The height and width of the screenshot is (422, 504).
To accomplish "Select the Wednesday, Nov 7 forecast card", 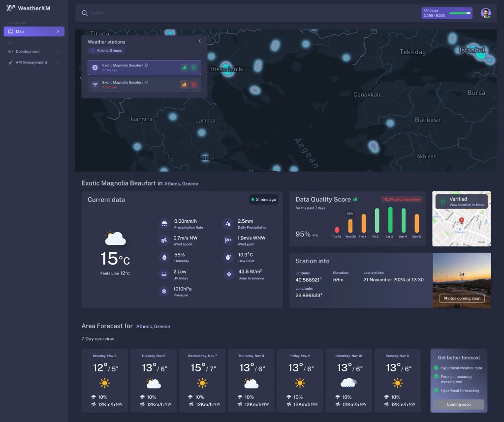I will coord(202,381).
